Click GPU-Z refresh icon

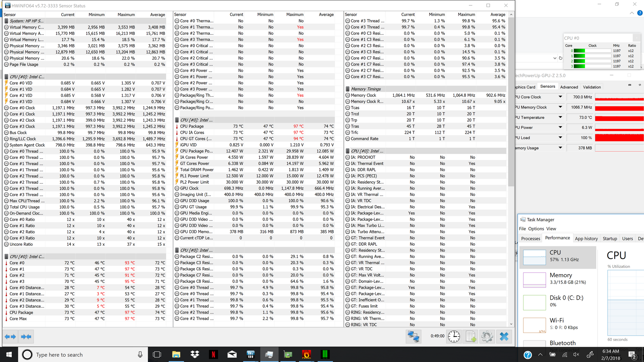pyautogui.click(x=640, y=85)
